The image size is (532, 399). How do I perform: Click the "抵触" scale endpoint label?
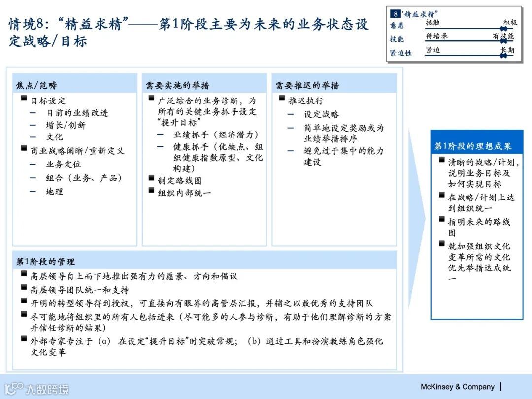click(x=432, y=22)
